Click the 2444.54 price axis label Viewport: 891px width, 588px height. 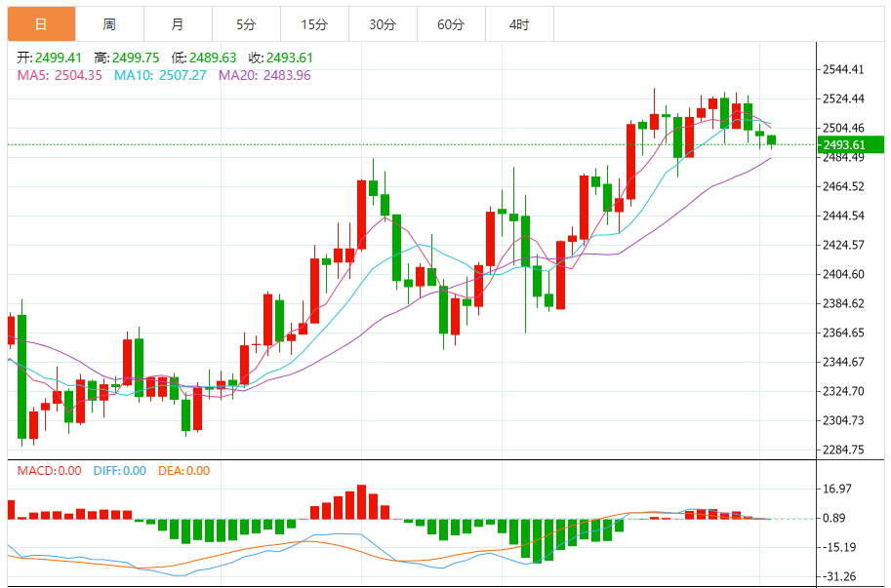click(843, 216)
